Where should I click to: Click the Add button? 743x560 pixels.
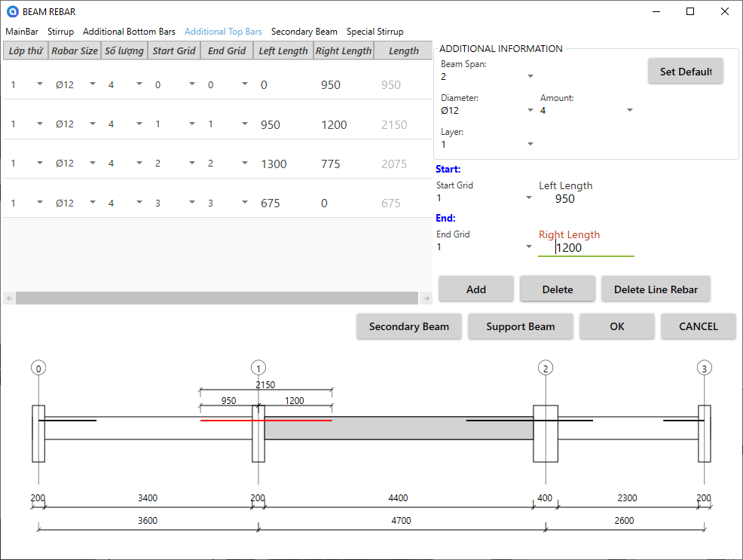pyautogui.click(x=475, y=289)
